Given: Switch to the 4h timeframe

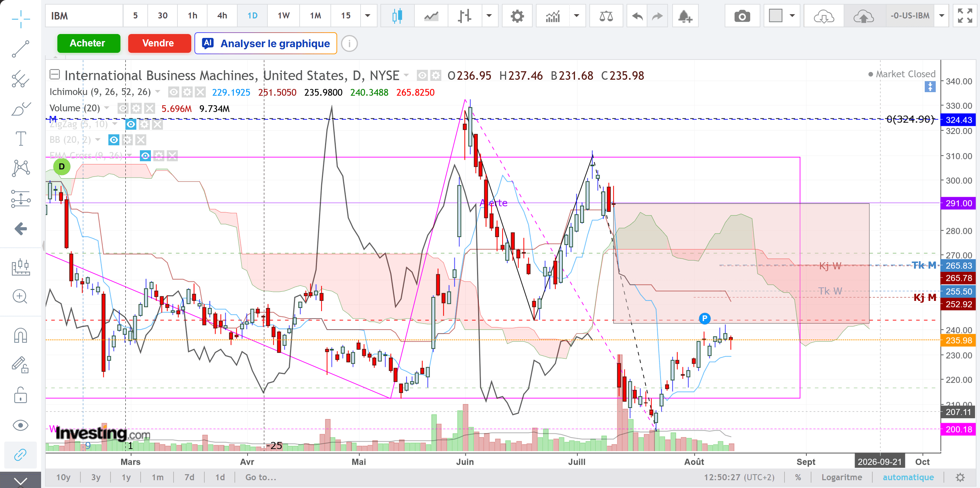Looking at the screenshot, I should coord(222,16).
